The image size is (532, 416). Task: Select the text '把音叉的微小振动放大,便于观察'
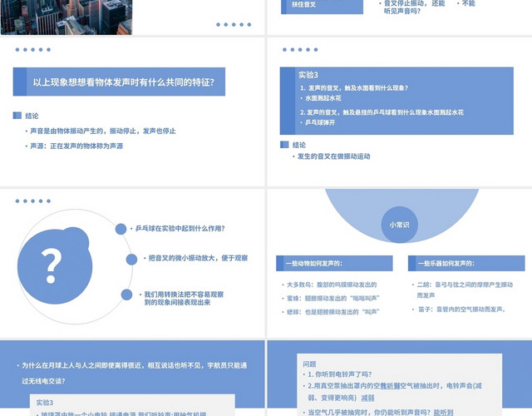[198, 258]
